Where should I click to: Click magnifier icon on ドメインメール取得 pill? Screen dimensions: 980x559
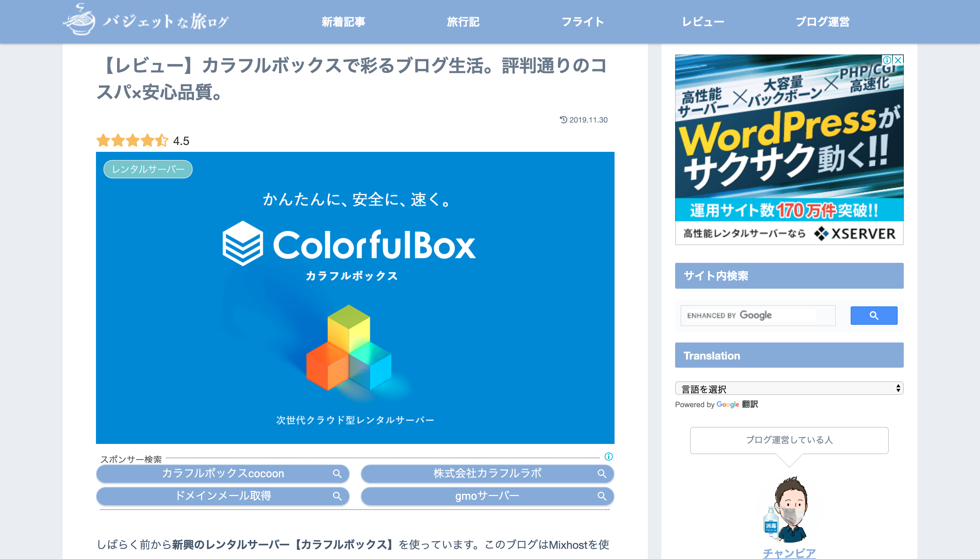(x=337, y=496)
